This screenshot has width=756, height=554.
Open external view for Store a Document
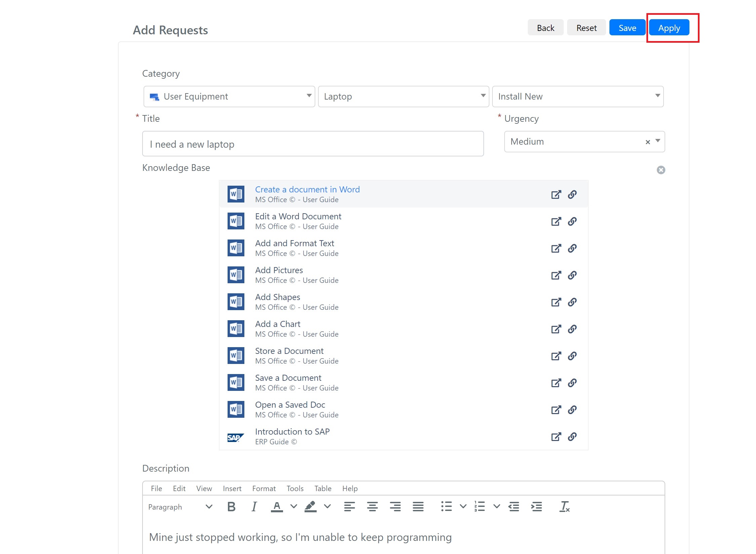556,356
